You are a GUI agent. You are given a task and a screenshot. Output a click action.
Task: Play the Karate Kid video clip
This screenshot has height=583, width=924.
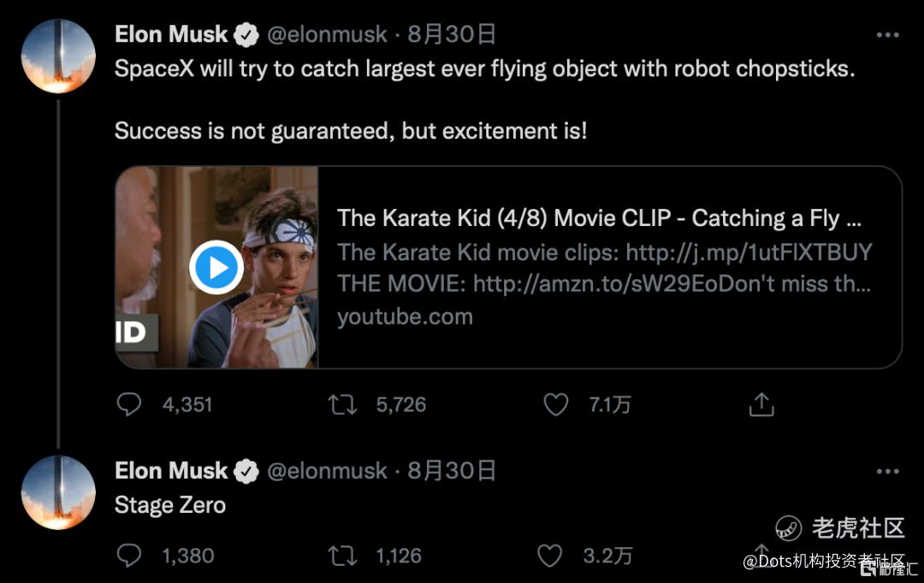click(216, 268)
